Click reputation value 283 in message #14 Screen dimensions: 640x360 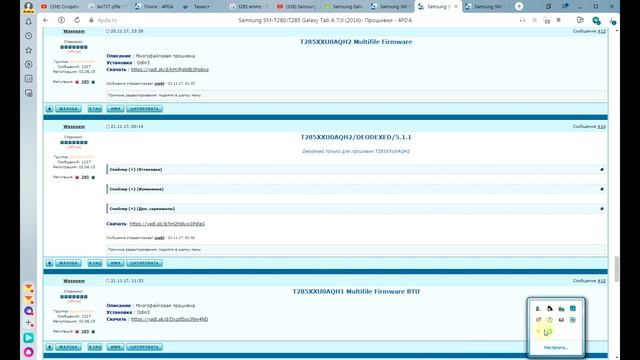tap(85, 178)
